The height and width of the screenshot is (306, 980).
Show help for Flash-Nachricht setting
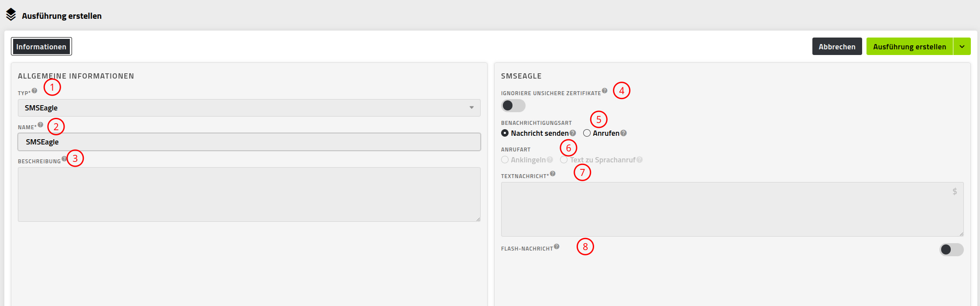tap(557, 247)
